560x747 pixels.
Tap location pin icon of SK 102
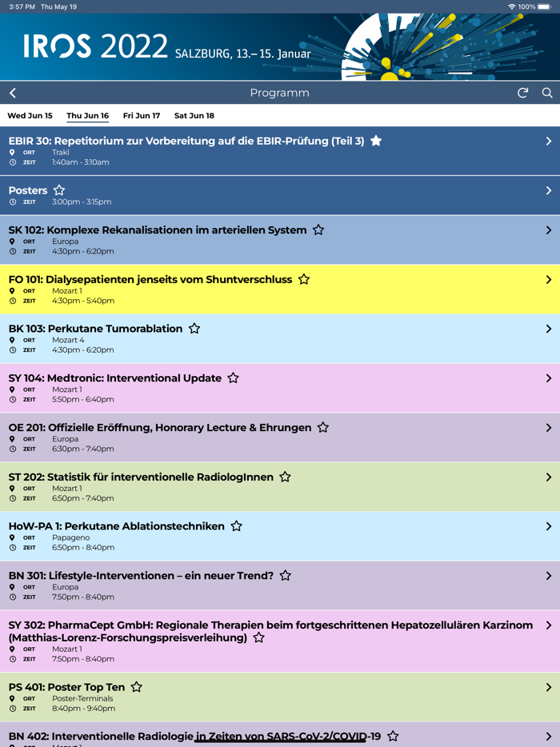point(12,242)
